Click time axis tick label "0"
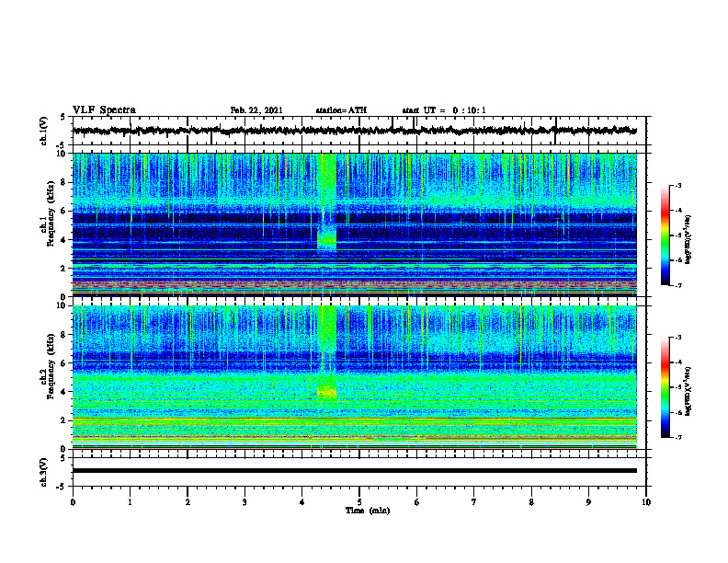The height and width of the screenshot is (563, 728). coord(73,502)
